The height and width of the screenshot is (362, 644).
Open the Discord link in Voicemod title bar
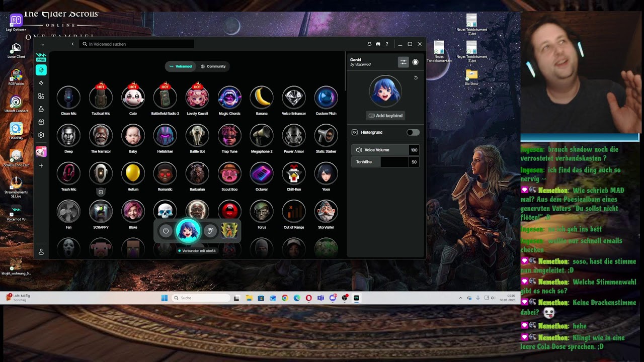pyautogui.click(x=378, y=44)
